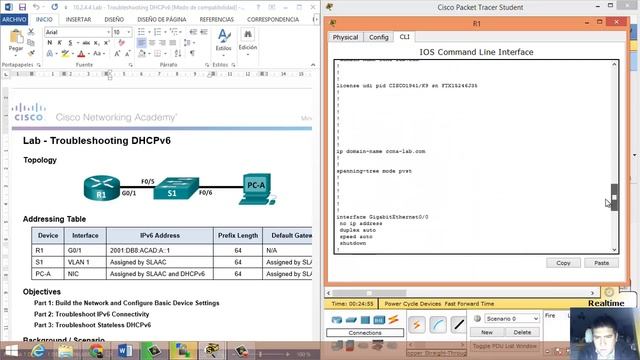
Task: Open the Edición find binoculars menu
Action: [248, 41]
